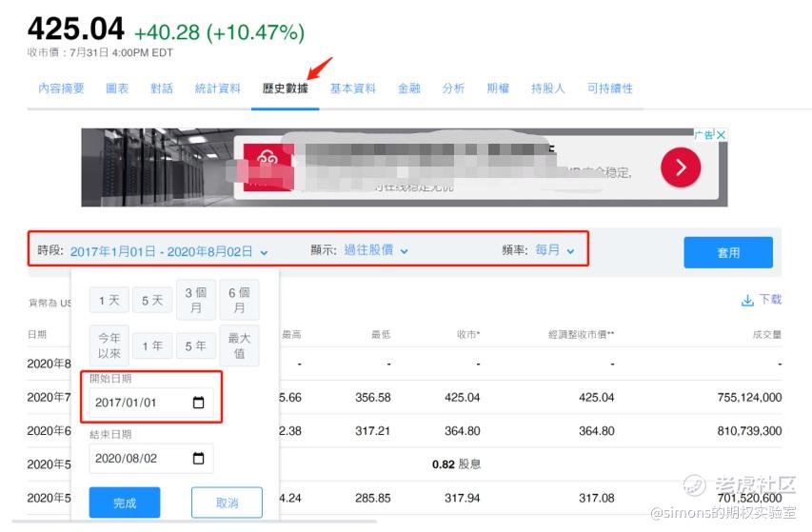Open the 分析 tab
Image resolution: width=812 pixels, height=532 pixels.
[453, 89]
